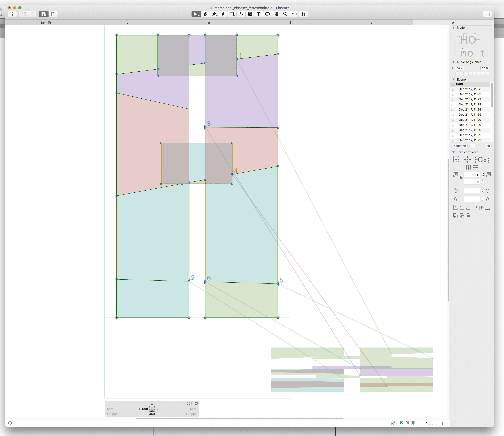
Task: Collapse the Maße section
Action: click(453, 28)
